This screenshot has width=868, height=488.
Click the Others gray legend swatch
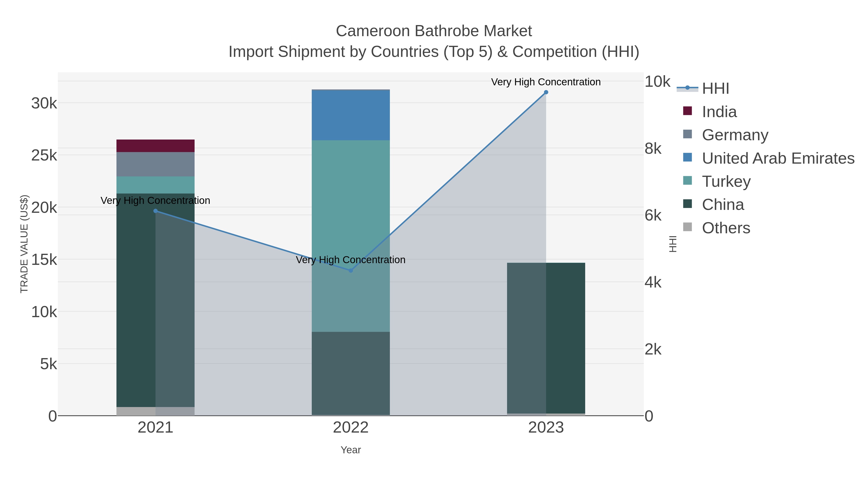coord(687,227)
